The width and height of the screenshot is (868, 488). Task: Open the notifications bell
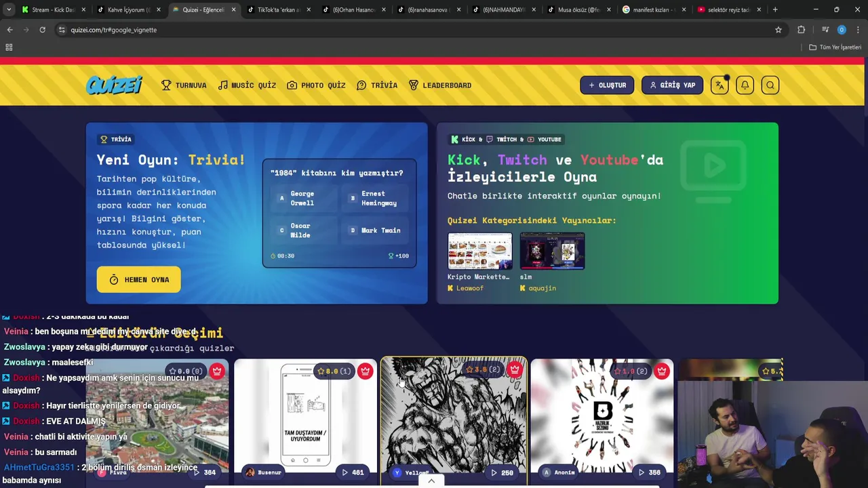click(745, 85)
